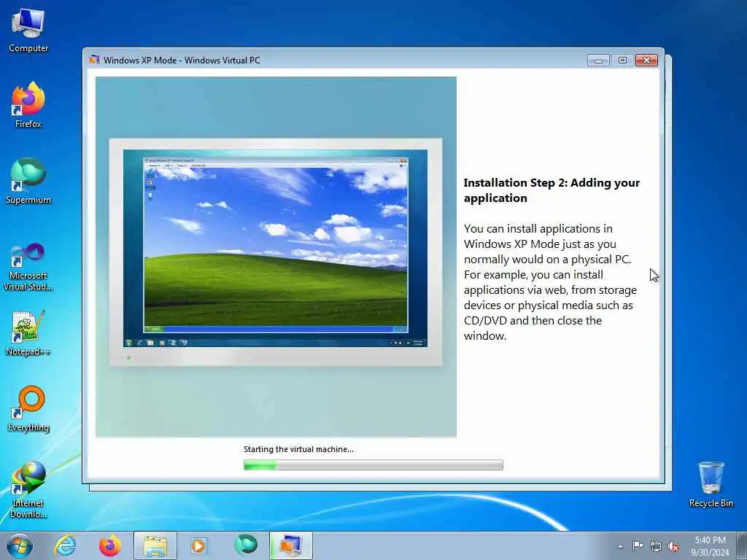Select the Recycle Bin icon
Image resolution: width=747 pixels, height=560 pixels.
[x=711, y=484]
